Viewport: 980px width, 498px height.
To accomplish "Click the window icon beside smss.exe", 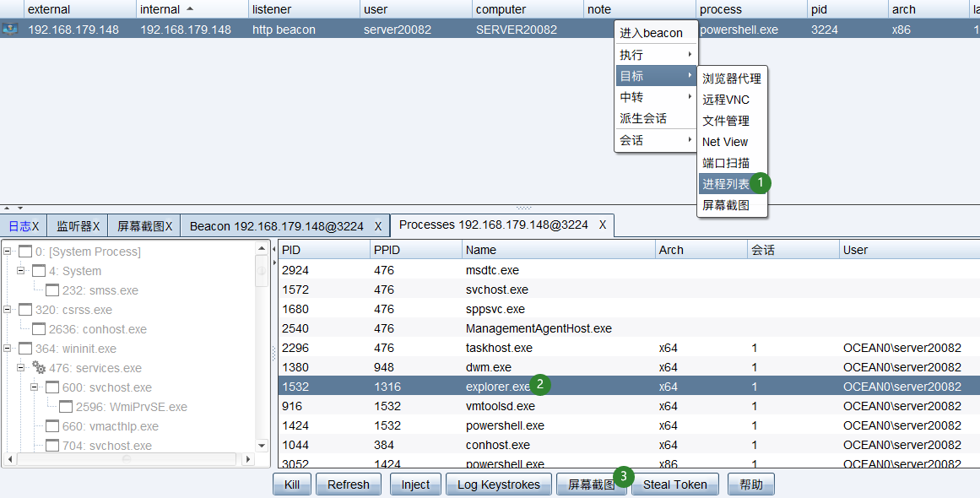I will tap(52, 290).
